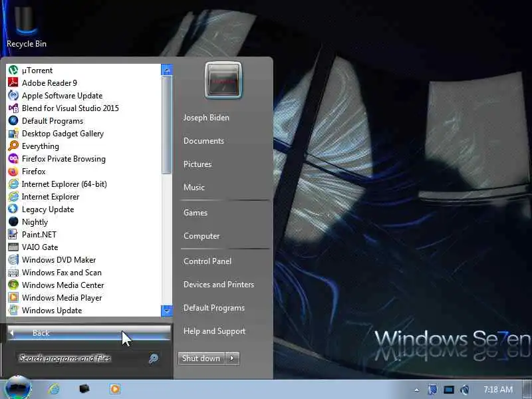Open the black cube taskbar icon
The width and height of the screenshot is (532, 399).
84,388
